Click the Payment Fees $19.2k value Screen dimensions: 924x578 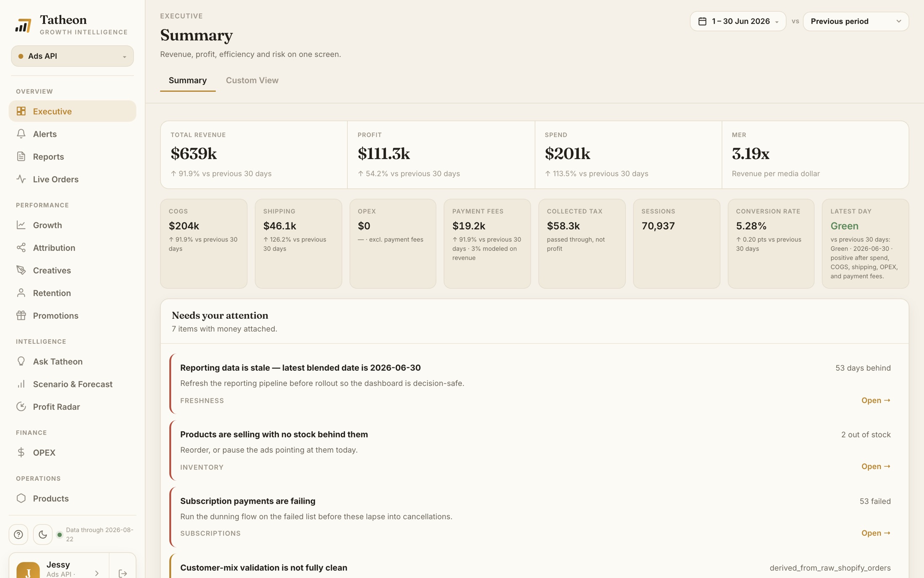pos(469,226)
